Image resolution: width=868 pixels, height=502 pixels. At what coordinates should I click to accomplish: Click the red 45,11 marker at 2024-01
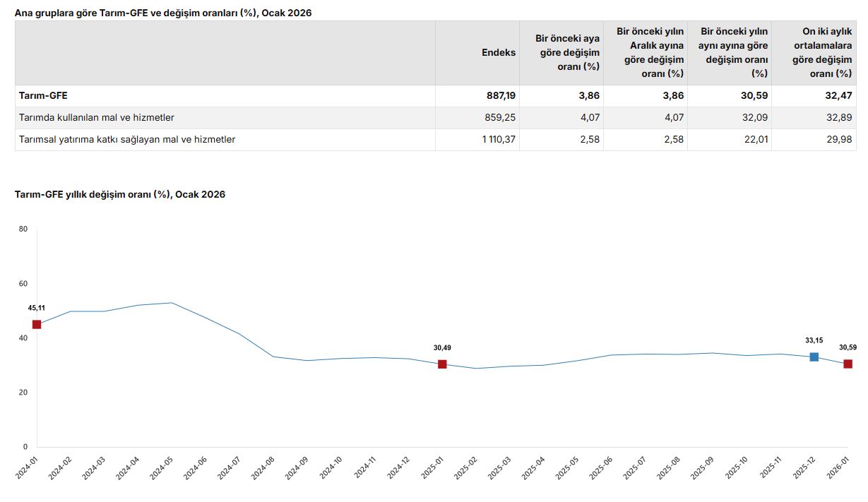(37, 325)
